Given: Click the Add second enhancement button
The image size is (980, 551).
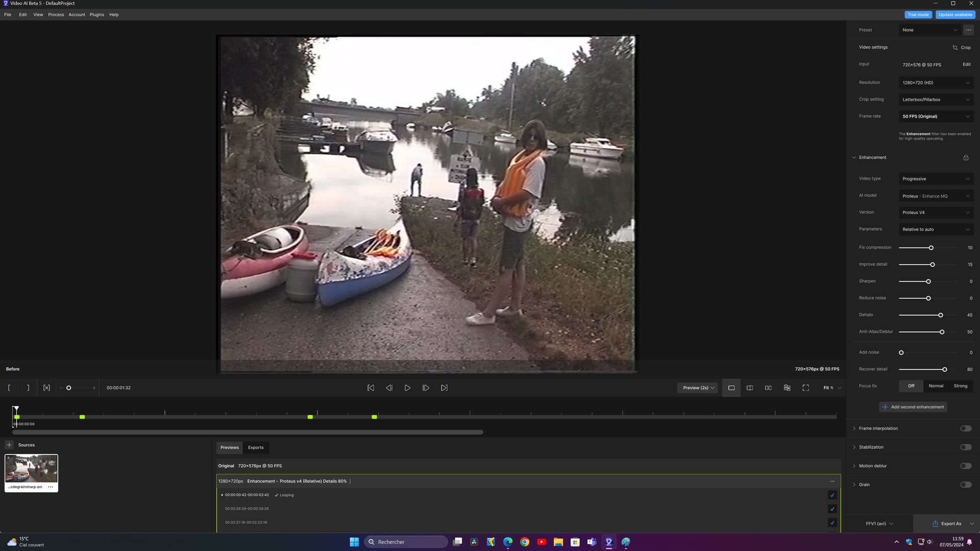Looking at the screenshot, I should tap(913, 407).
